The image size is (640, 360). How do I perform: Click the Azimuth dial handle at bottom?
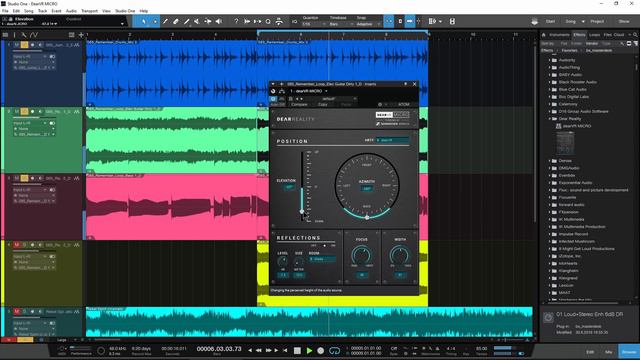click(367, 218)
